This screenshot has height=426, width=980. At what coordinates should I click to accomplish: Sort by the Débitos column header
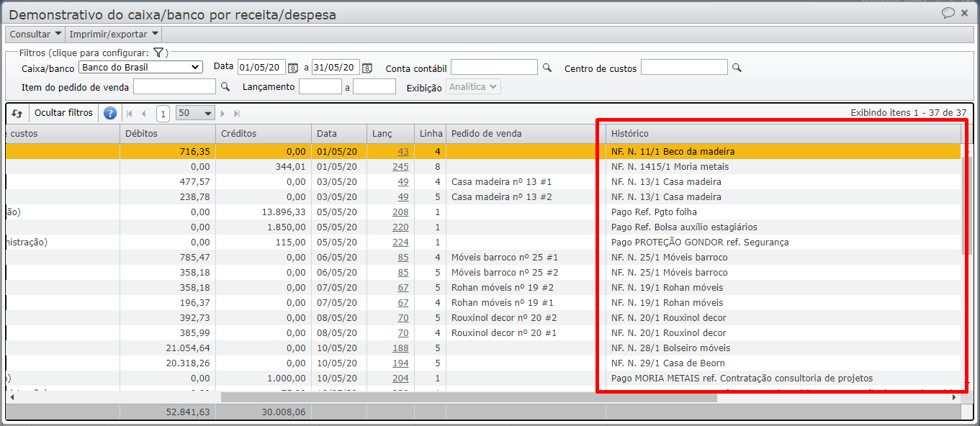[167, 134]
